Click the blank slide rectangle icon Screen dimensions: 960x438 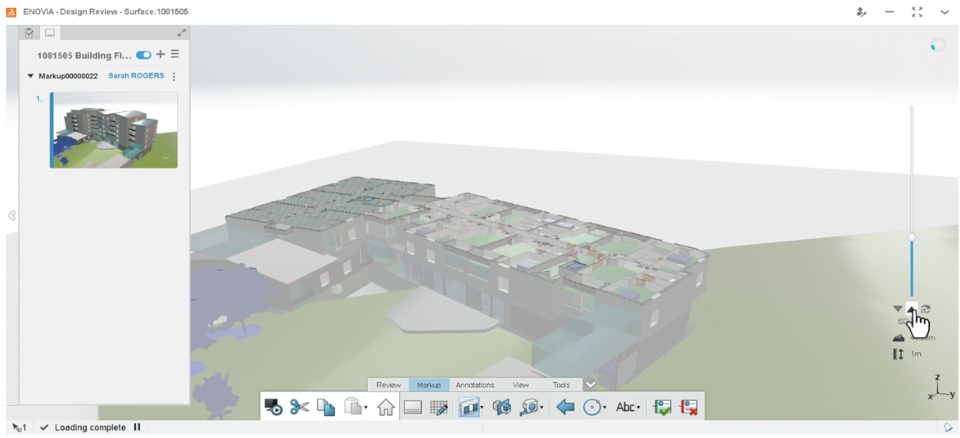point(413,408)
